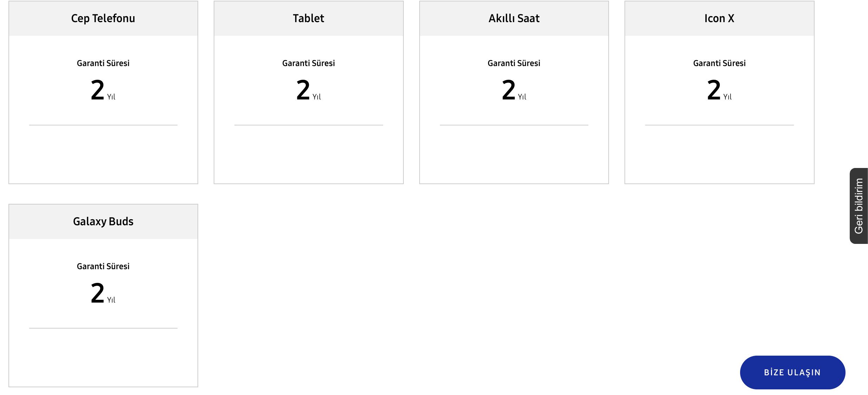Click Garanti Süresi label in Icon X card
This screenshot has width=868, height=395.
click(x=719, y=63)
